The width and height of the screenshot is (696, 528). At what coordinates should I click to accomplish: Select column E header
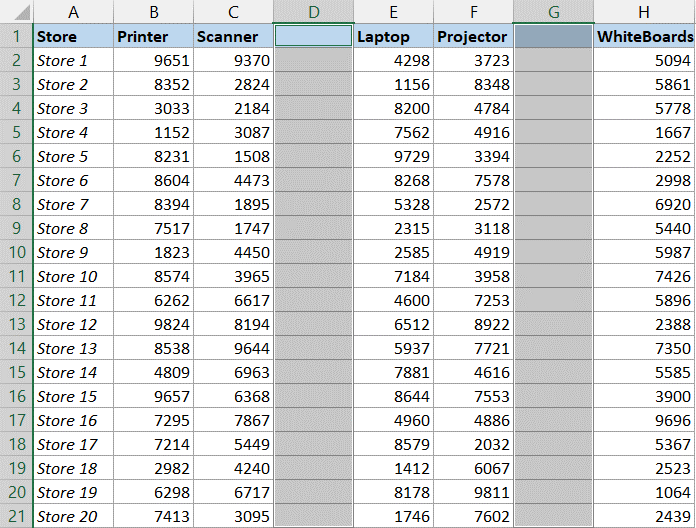pyautogui.click(x=394, y=12)
